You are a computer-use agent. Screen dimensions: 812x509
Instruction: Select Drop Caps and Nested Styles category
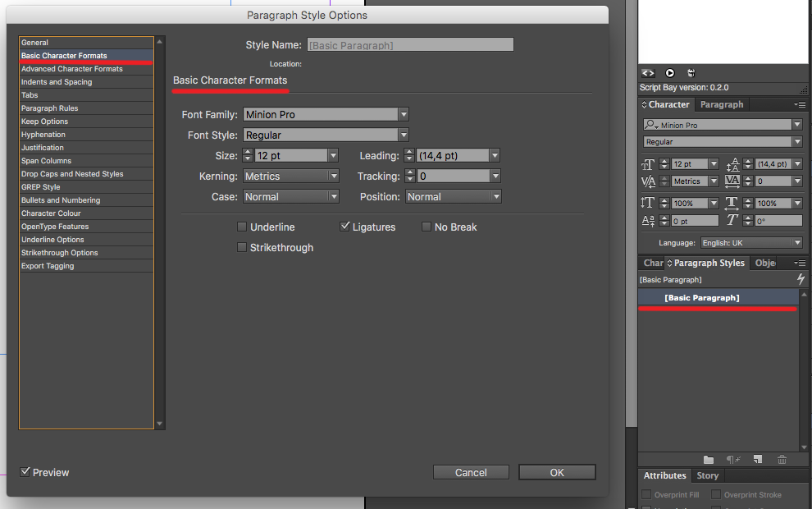[86, 174]
